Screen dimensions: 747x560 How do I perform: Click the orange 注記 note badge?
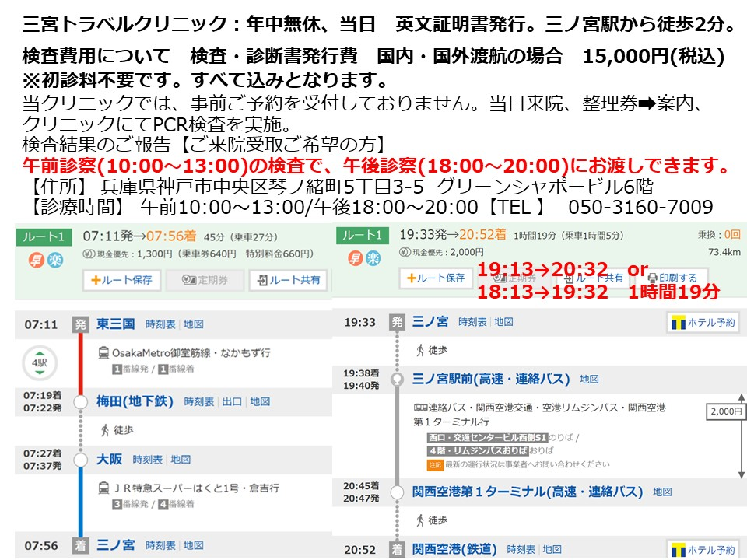[x=435, y=465]
